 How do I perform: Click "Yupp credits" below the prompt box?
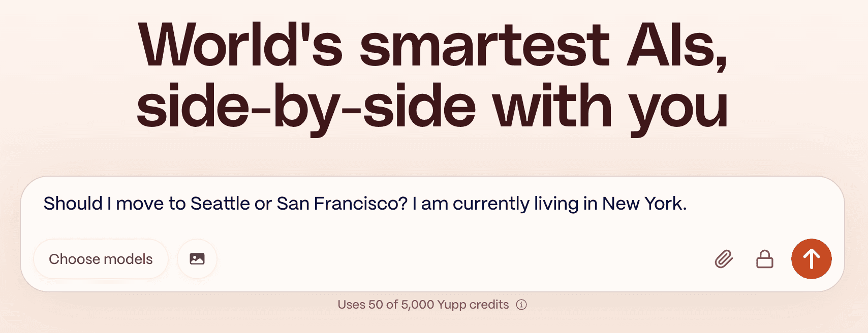[x=473, y=305]
